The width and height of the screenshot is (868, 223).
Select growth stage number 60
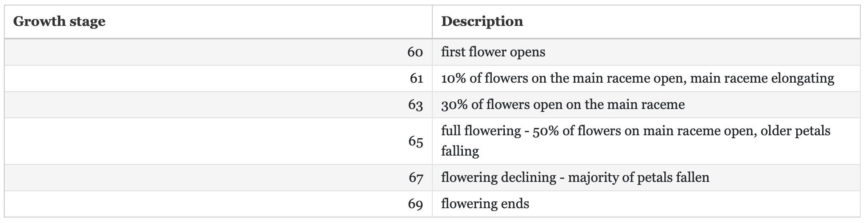pos(415,52)
